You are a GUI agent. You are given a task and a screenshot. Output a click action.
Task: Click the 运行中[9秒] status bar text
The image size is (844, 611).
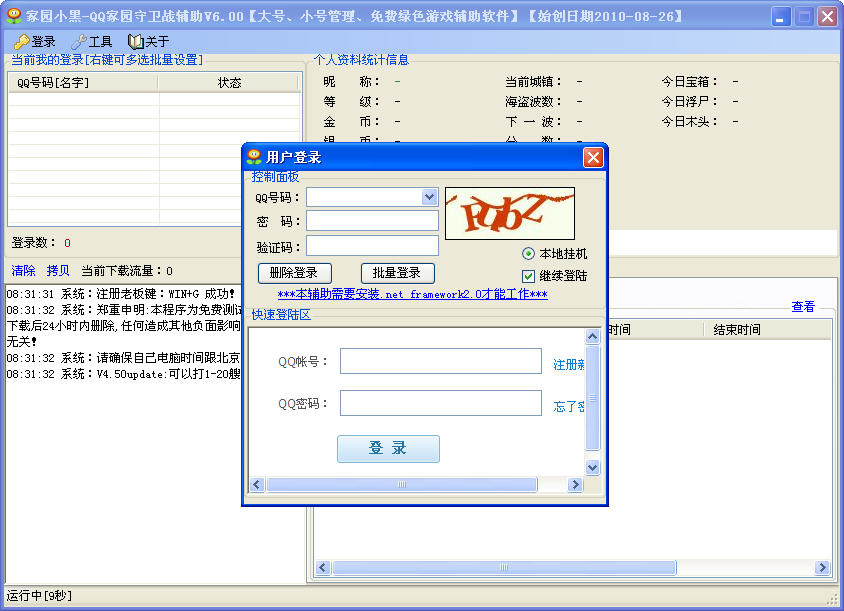click(39, 596)
